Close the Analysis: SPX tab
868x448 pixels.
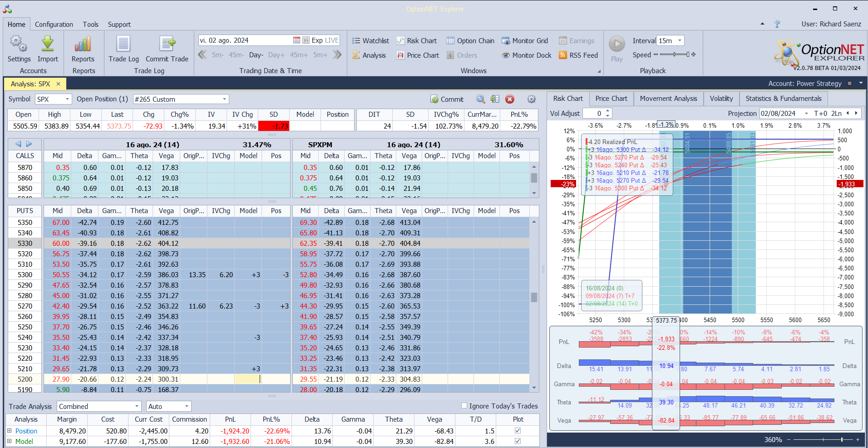[x=58, y=84]
